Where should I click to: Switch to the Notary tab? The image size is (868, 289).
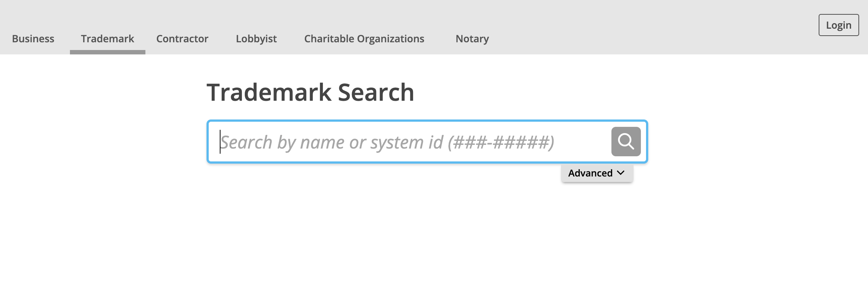point(472,39)
